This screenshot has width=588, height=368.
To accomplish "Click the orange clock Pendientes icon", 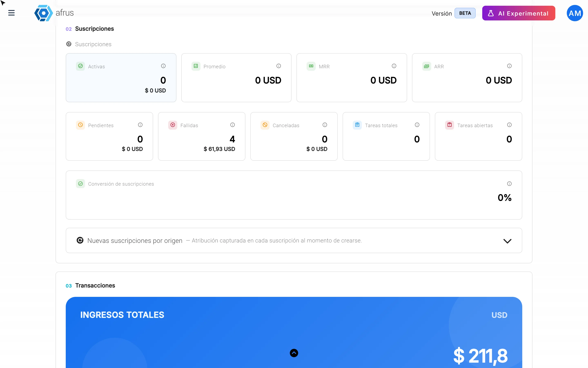I will pos(80,125).
